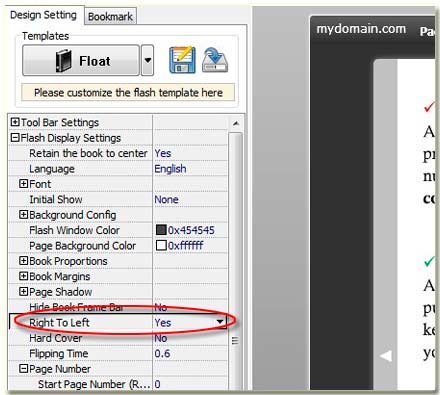Click the Flipping Time value 0.6
This screenshot has height=395, width=440.
tap(162, 353)
